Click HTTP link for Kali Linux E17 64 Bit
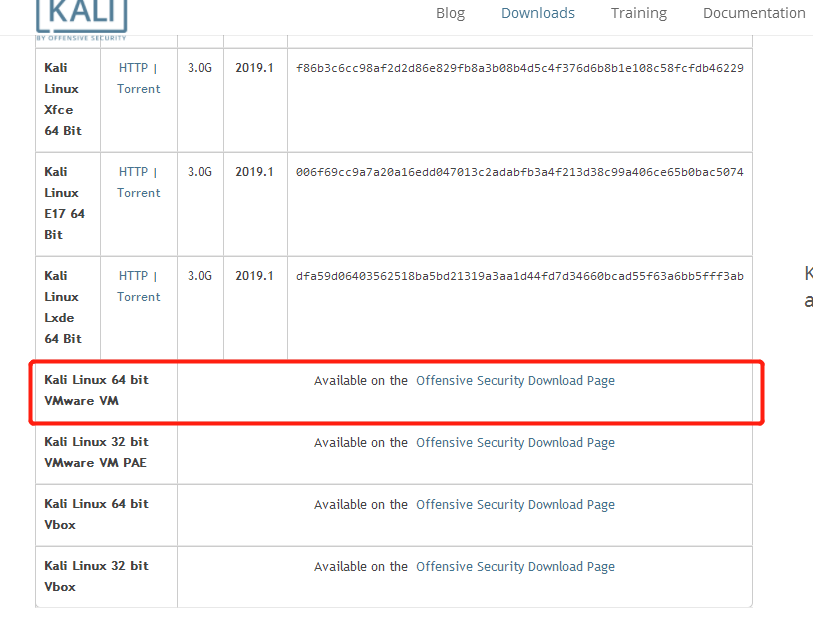 (133, 172)
